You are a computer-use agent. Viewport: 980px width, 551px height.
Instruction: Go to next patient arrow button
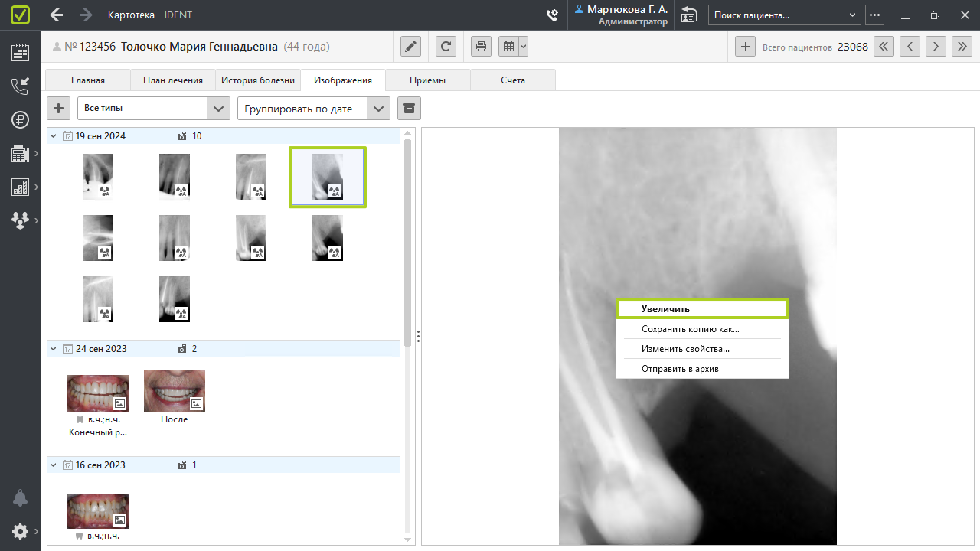(x=936, y=47)
